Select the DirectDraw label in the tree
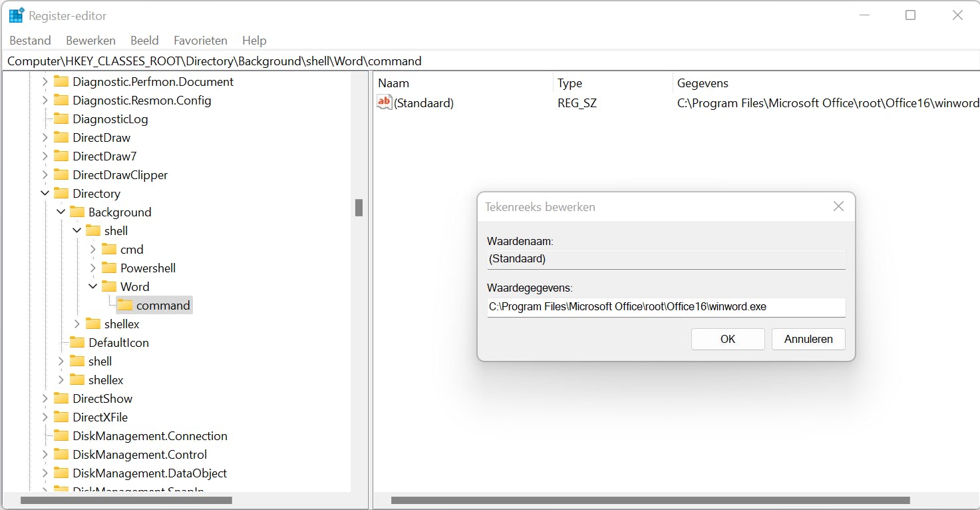 click(102, 138)
